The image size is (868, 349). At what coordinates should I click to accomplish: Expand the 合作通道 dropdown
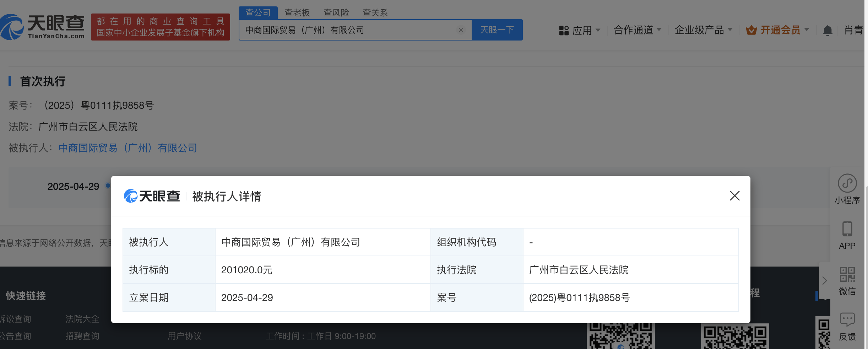659,30
